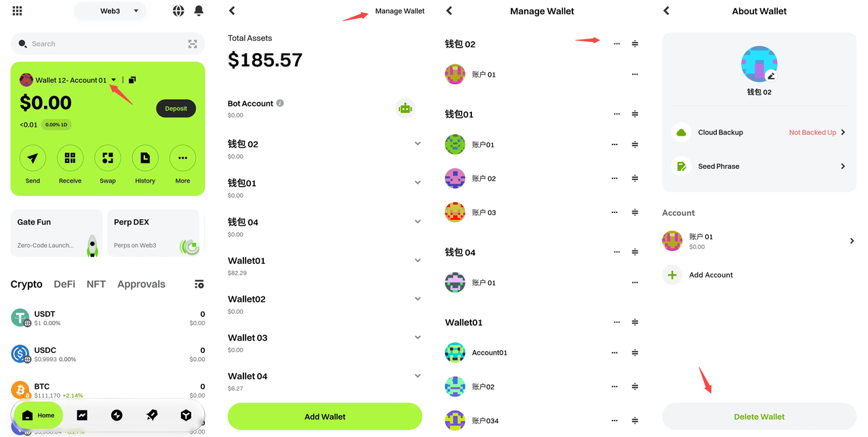Expand the Wallet 12 account selector arrow

pyautogui.click(x=113, y=80)
